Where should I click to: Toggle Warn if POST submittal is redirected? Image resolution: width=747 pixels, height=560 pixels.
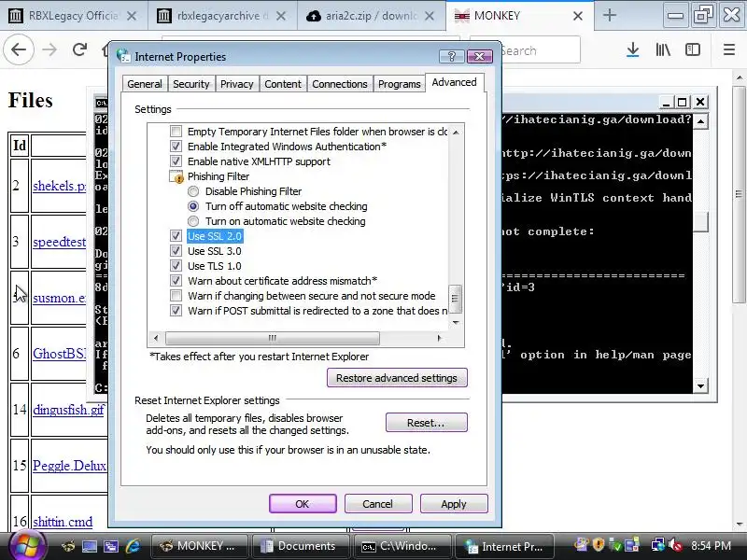(x=176, y=311)
